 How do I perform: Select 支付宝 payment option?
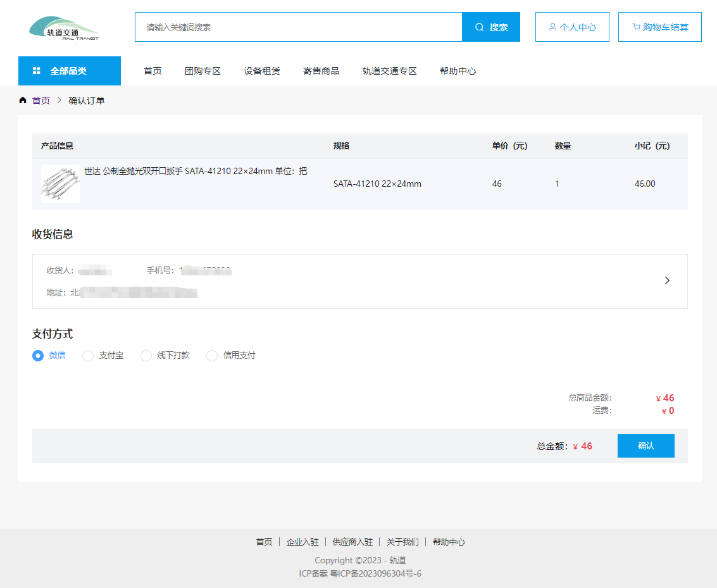tap(89, 356)
